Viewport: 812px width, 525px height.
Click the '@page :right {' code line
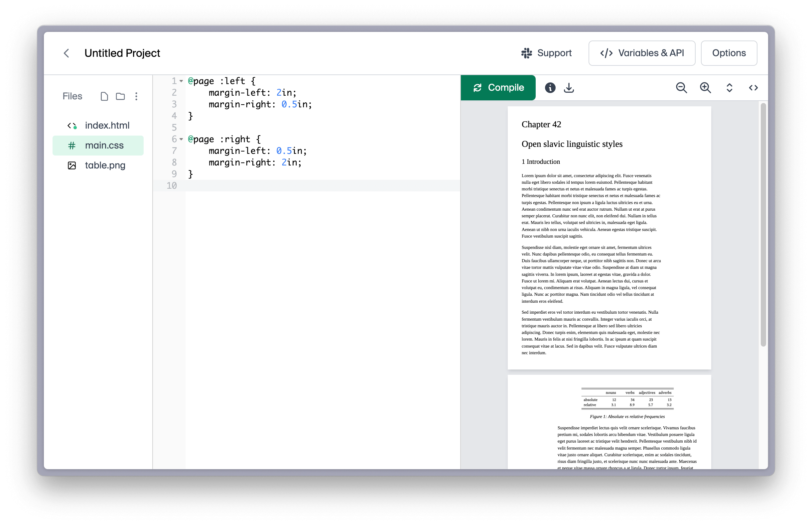click(x=224, y=139)
